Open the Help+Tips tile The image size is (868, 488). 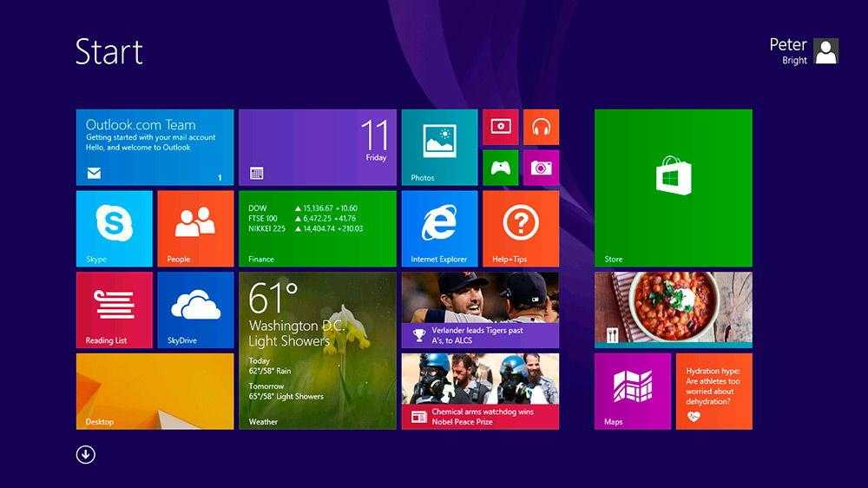pyautogui.click(x=521, y=228)
